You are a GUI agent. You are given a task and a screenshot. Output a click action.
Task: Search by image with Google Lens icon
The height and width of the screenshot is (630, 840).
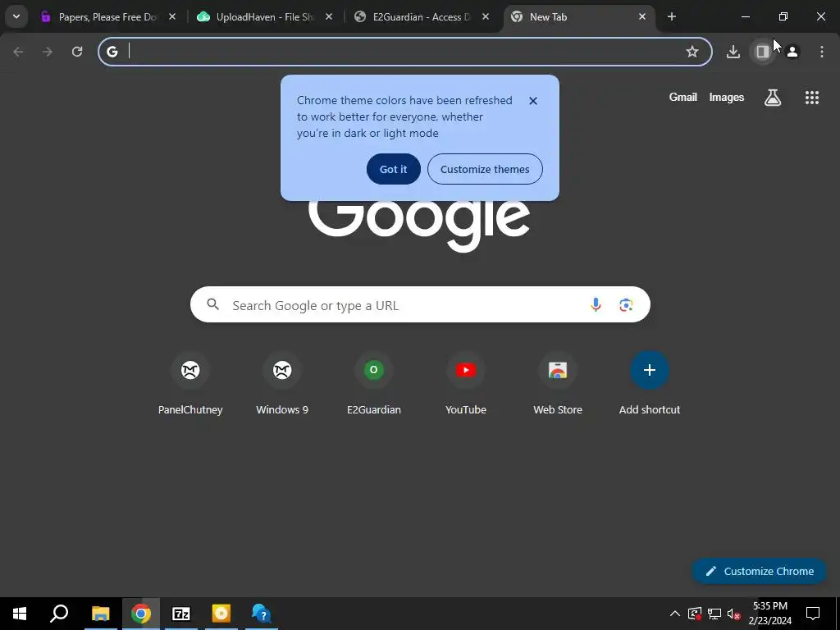tap(626, 305)
